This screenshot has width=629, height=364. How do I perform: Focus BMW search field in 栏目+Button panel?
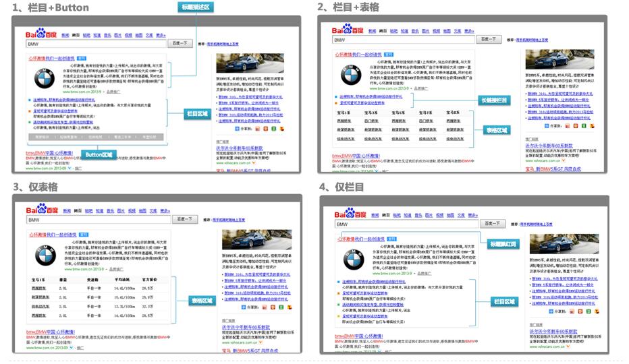[x=97, y=44]
